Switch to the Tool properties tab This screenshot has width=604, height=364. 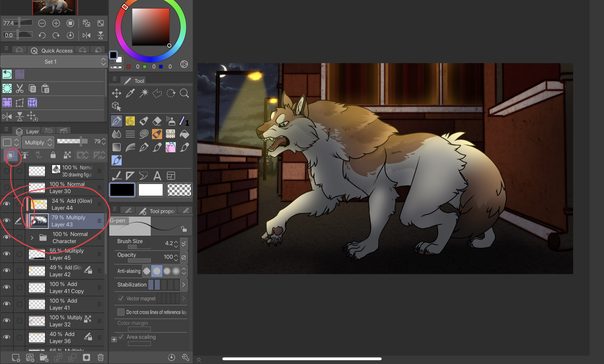tap(157, 211)
